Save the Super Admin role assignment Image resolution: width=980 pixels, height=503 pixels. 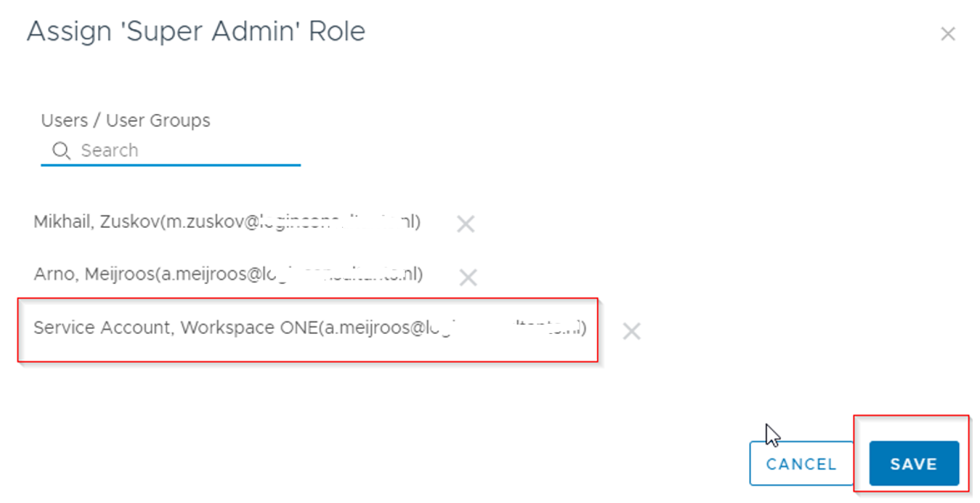point(915,463)
